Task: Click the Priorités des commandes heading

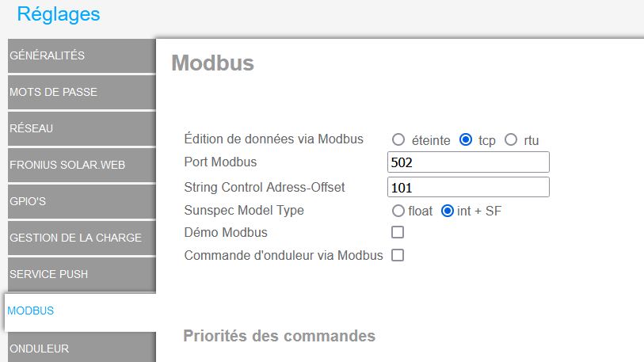Action: coord(280,336)
